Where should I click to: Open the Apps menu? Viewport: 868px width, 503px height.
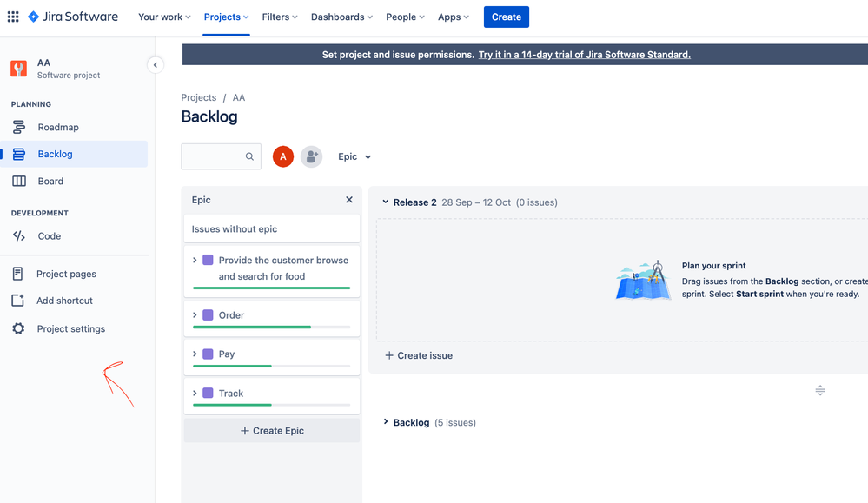pyautogui.click(x=454, y=17)
